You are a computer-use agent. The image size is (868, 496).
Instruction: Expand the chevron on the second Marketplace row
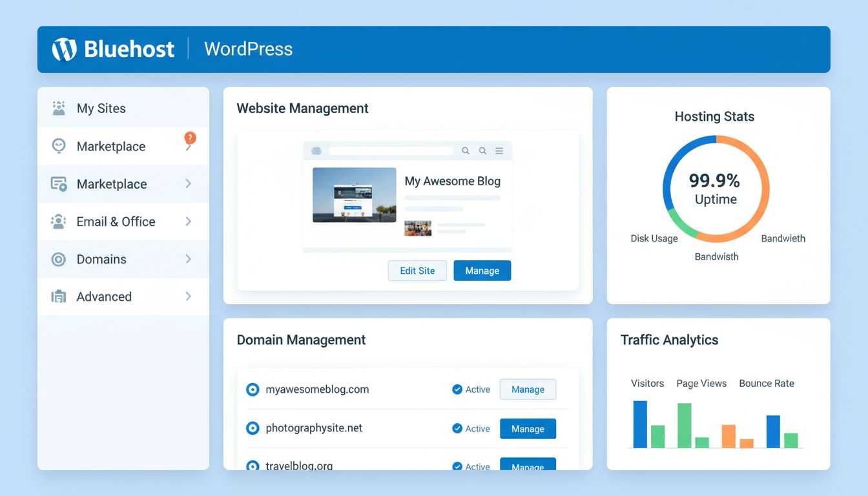(189, 184)
